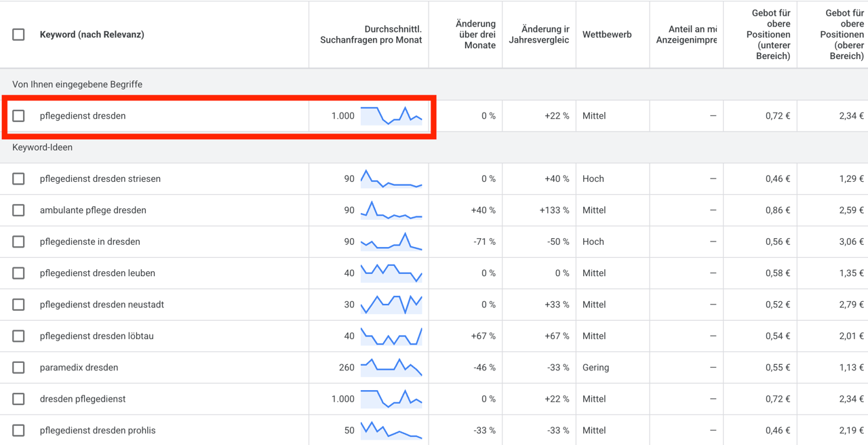Click the '+40 %' three-month change for ambulante pflege dresden
The width and height of the screenshot is (868, 445).
point(484,210)
